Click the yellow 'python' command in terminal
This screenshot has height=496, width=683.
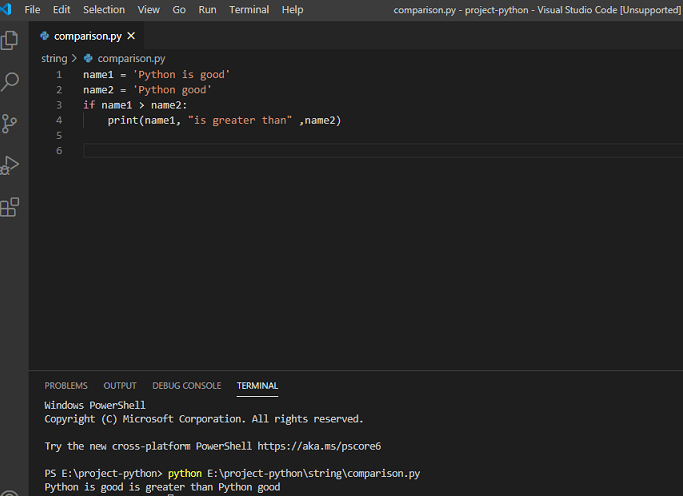click(185, 473)
